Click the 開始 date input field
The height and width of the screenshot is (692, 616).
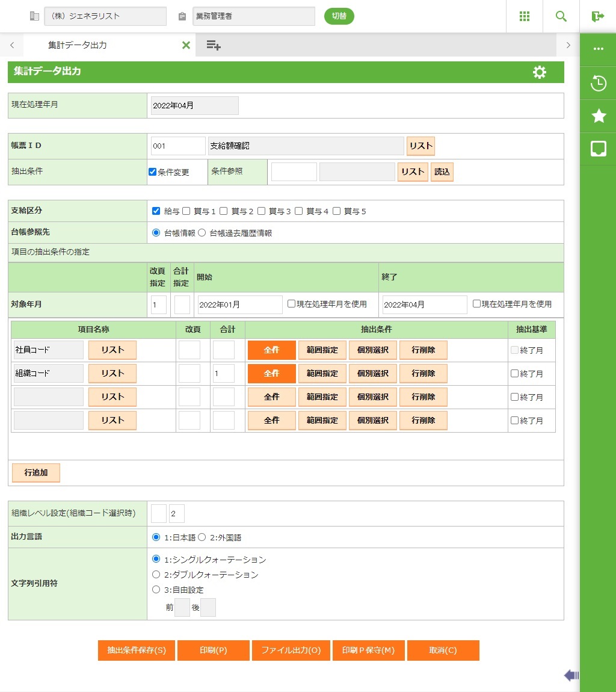pyautogui.click(x=239, y=304)
